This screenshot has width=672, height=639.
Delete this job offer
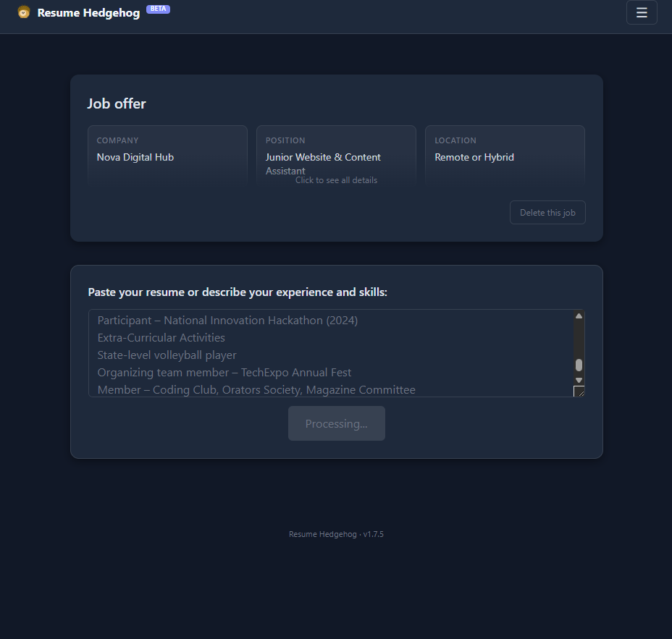[547, 213]
